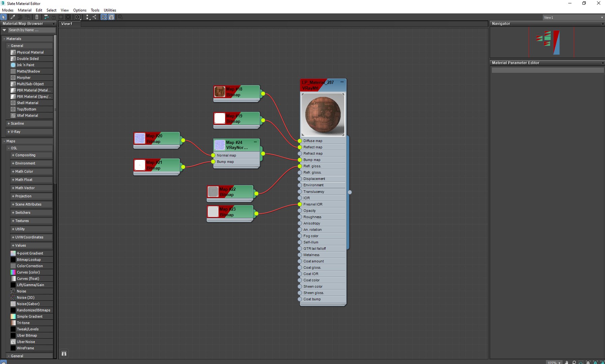Click Put Material to Scene icon

click(20, 17)
